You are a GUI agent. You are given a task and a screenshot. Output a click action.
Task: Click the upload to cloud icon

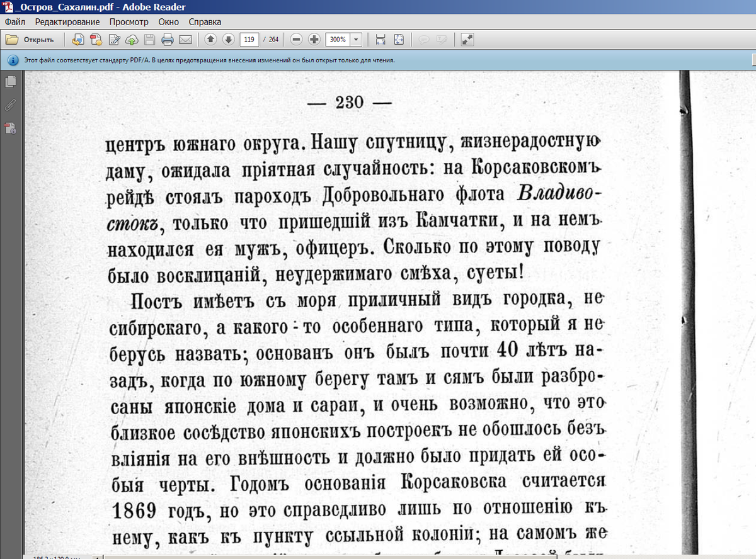pos(132,40)
